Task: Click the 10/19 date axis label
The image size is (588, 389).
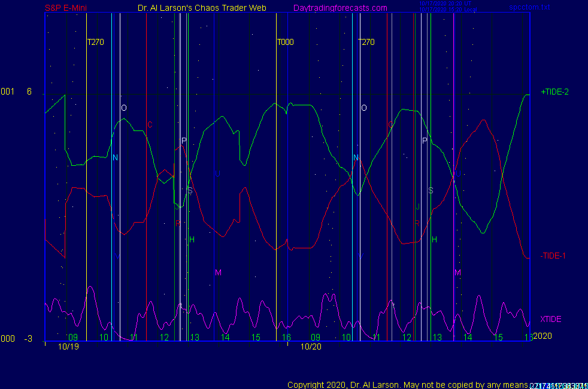Action: (x=68, y=346)
